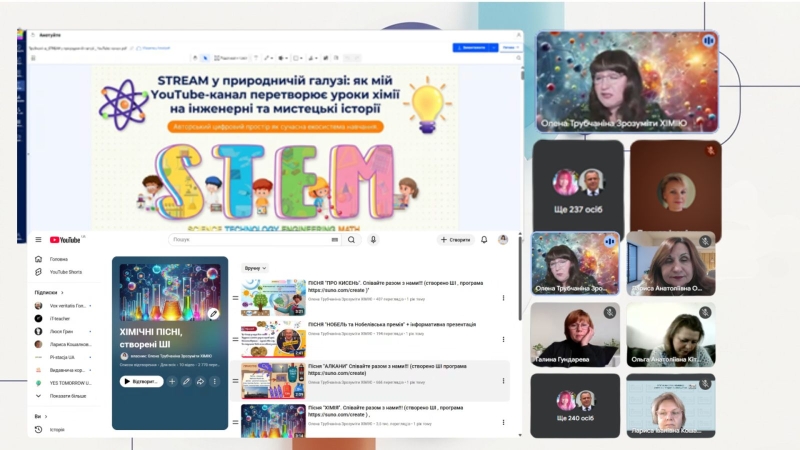Screen dimensions: 800x450
Task: Open the ПРО КИСЕНЬ song video thumbnail
Action: click(x=273, y=297)
